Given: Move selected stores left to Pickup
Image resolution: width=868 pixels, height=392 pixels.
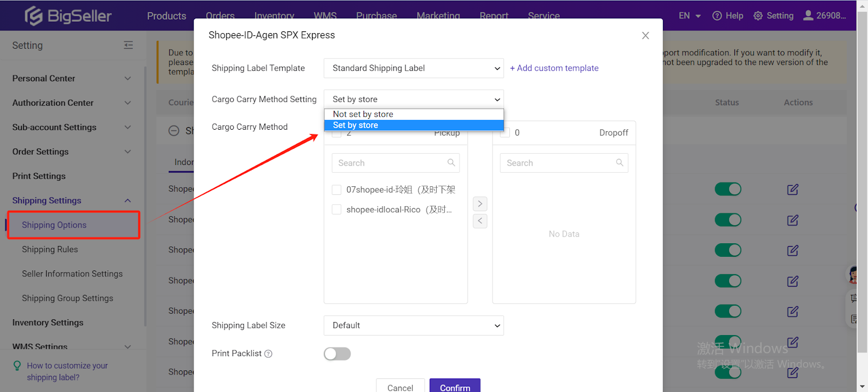Looking at the screenshot, I should pyautogui.click(x=480, y=221).
